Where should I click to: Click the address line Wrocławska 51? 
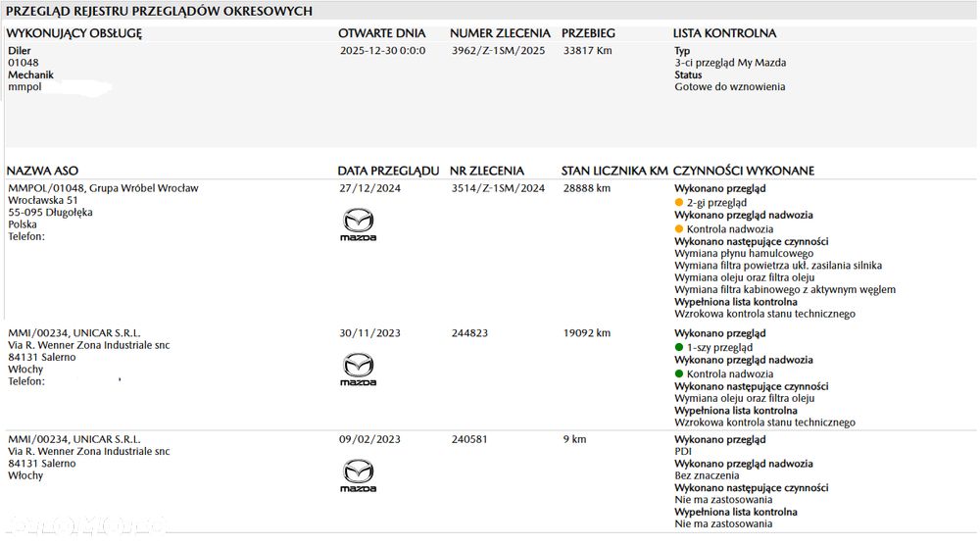[x=42, y=200]
